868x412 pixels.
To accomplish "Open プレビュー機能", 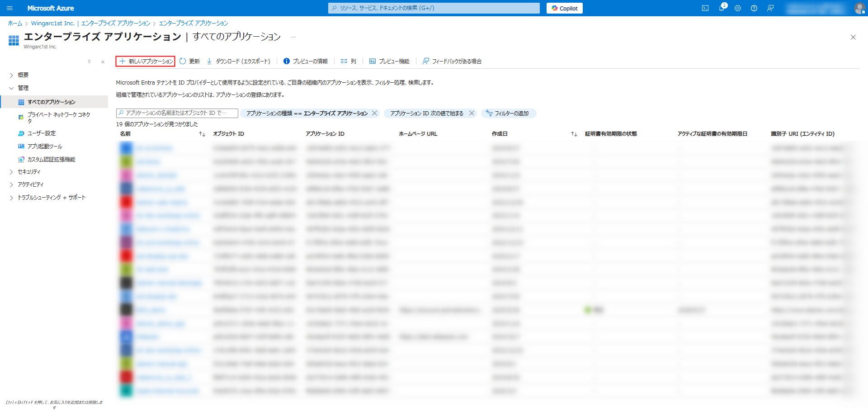I will pyautogui.click(x=389, y=61).
